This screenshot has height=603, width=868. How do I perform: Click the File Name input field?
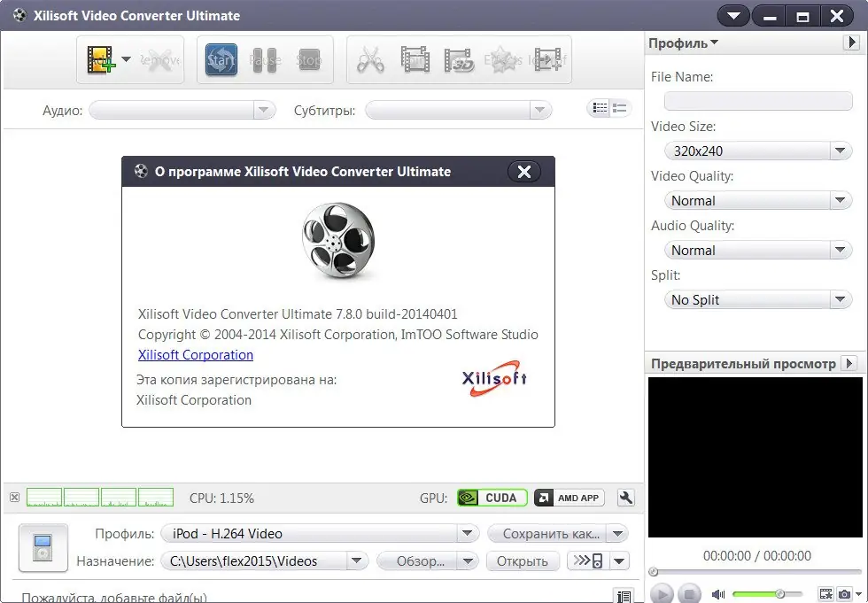(x=758, y=101)
